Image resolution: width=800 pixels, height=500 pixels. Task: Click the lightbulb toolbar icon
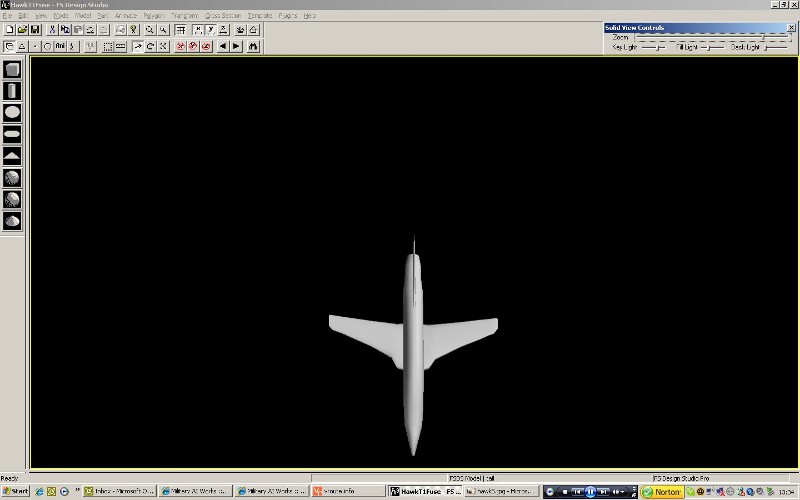(133, 30)
